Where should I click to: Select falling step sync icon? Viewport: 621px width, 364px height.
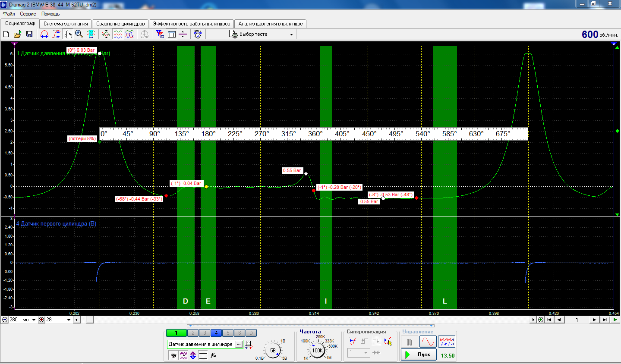point(376,341)
